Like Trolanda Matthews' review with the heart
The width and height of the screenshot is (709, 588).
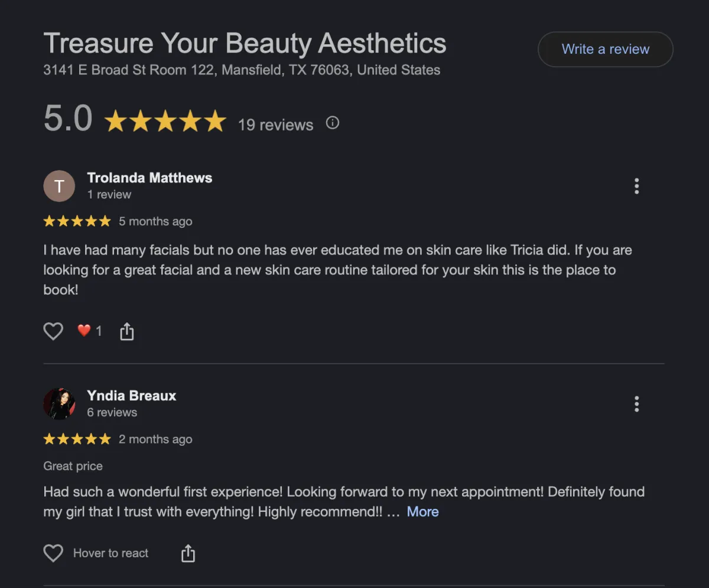pos(53,331)
